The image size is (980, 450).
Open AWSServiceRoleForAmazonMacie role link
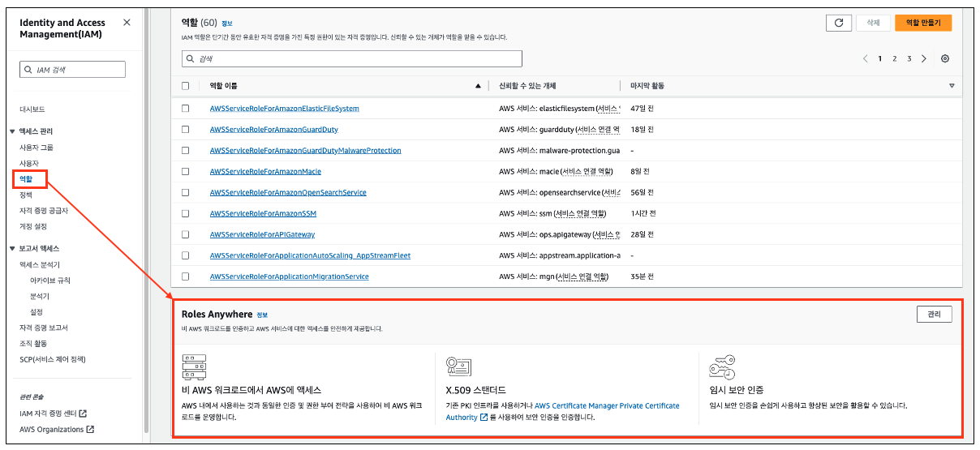pos(264,171)
